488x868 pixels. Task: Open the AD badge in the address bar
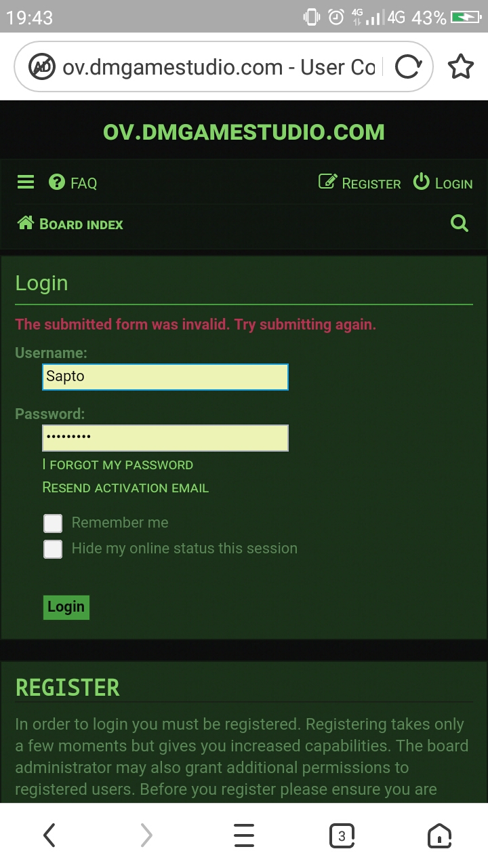41,66
